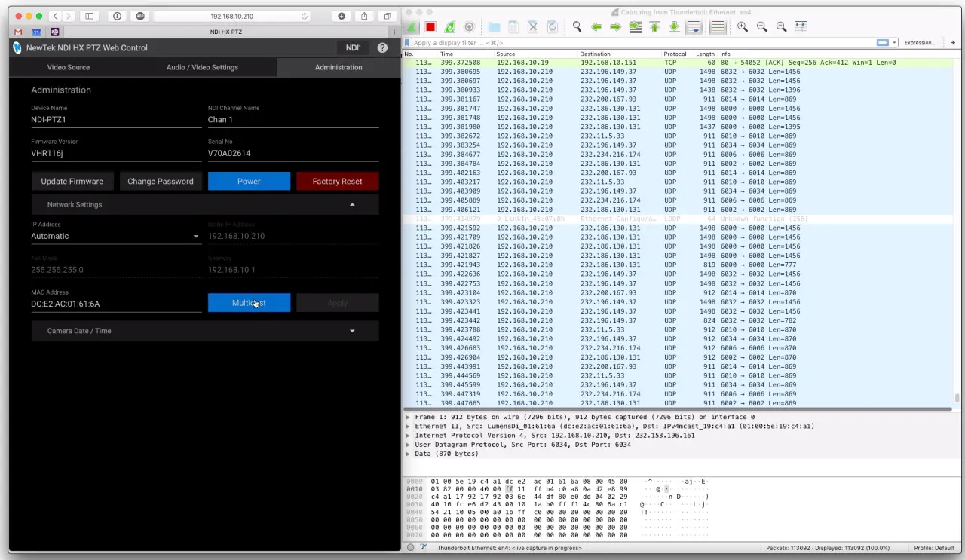
Task: Open the help question mark icon
Action: 382,47
